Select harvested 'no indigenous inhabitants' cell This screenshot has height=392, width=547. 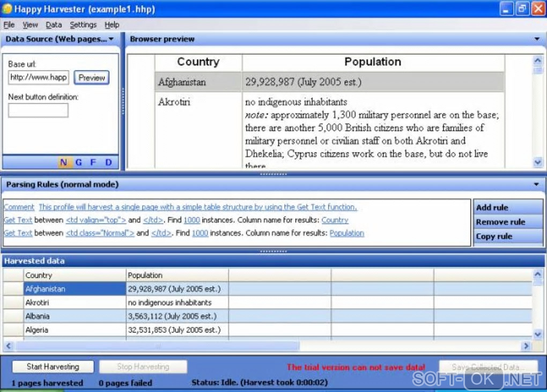click(x=177, y=302)
